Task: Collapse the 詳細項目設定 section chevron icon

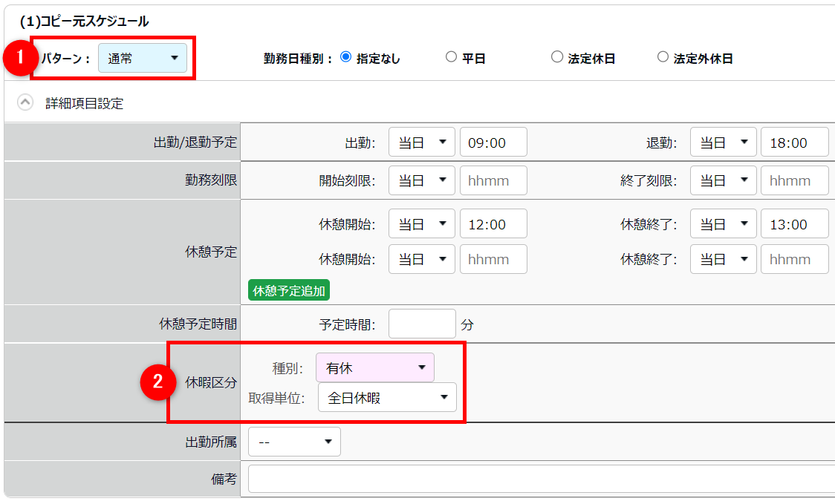Action: [x=25, y=103]
